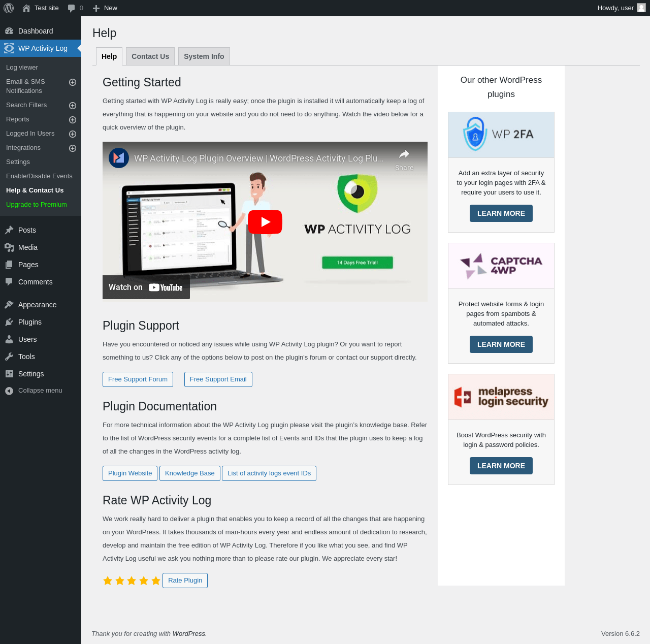650x644 pixels.
Task: Click the New plus icon in admin bar
Action: click(96, 8)
